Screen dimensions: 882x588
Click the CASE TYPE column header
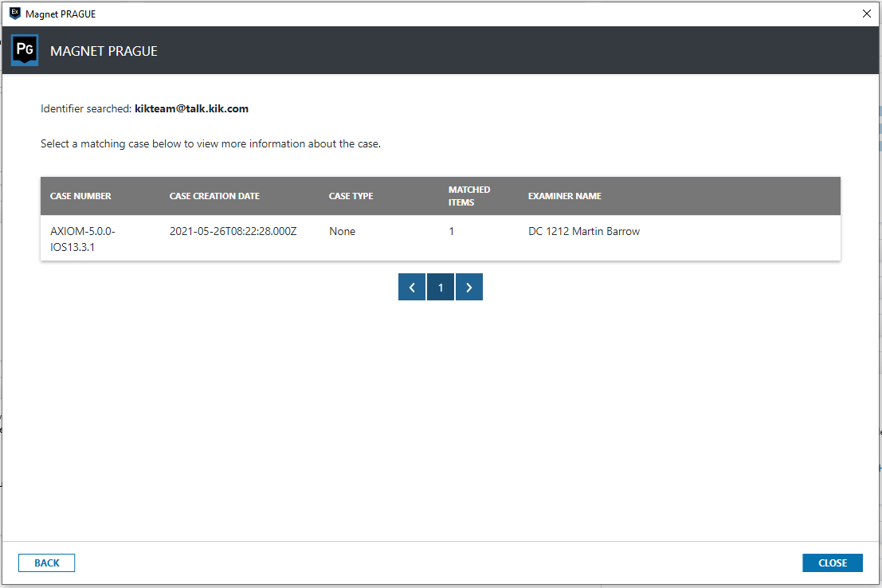click(351, 196)
